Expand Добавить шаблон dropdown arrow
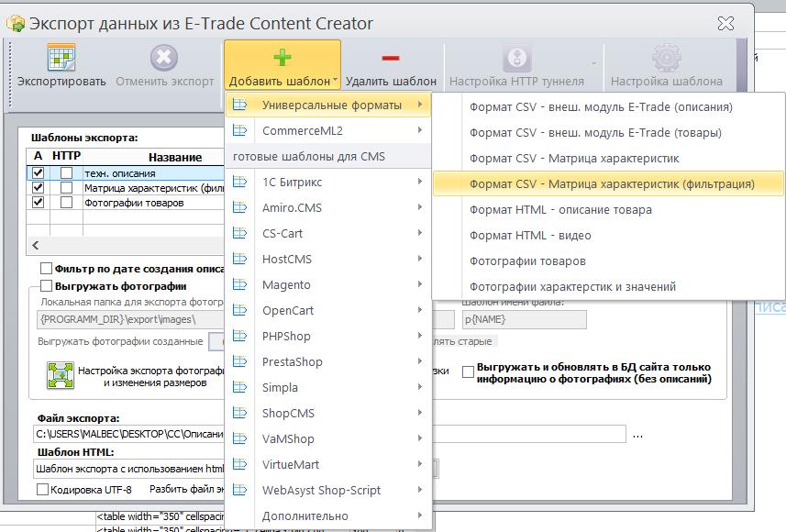The image size is (786, 532). click(335, 80)
